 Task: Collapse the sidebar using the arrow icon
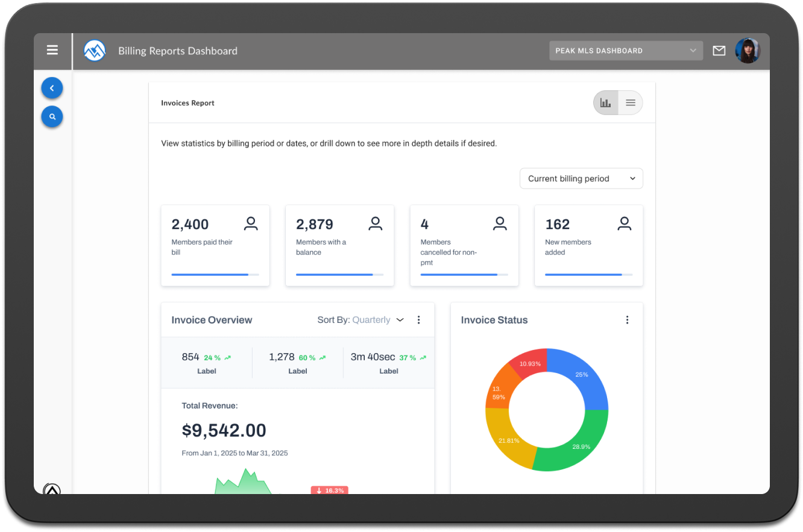pos(52,87)
